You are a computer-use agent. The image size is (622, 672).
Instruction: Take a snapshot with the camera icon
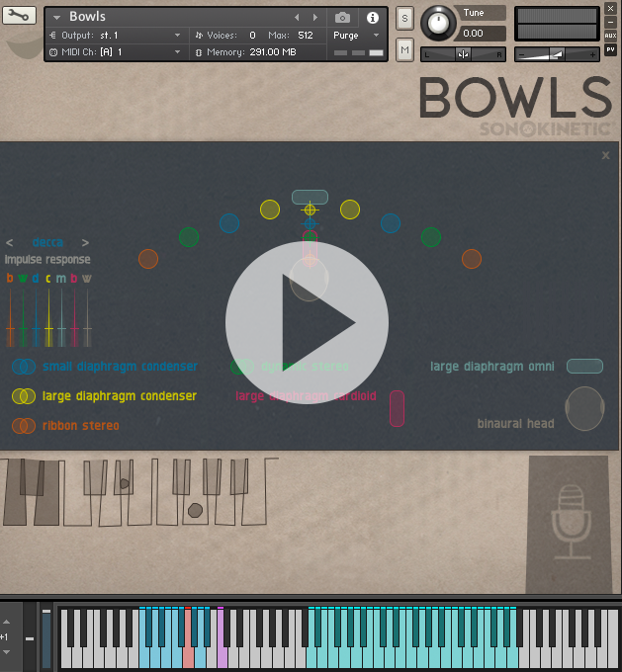342,18
